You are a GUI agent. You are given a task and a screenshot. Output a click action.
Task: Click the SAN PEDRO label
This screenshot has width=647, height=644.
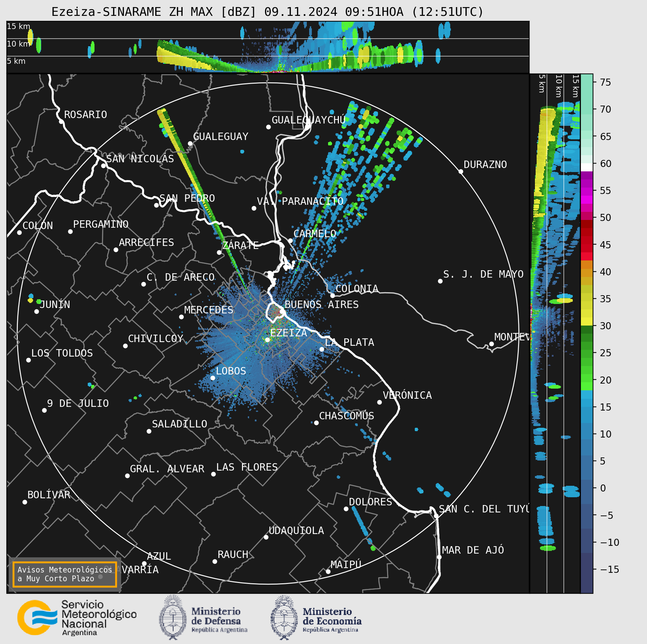point(187,198)
